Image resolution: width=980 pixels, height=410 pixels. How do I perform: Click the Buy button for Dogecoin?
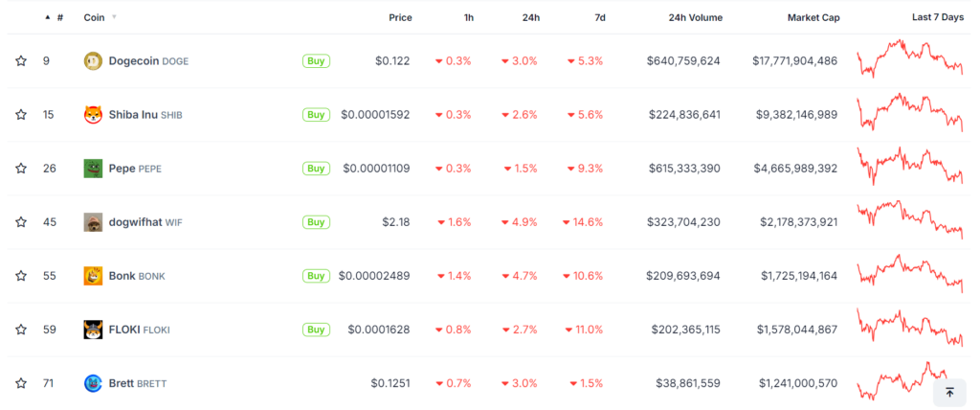point(316,60)
